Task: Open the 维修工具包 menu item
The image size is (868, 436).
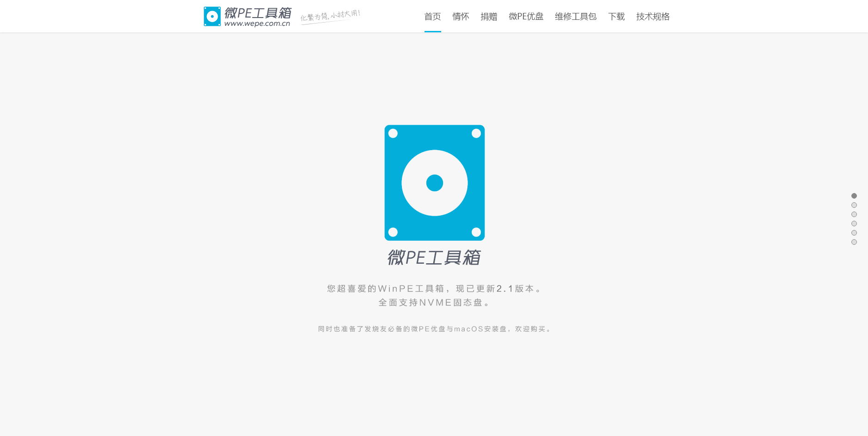Action: pyautogui.click(x=576, y=17)
